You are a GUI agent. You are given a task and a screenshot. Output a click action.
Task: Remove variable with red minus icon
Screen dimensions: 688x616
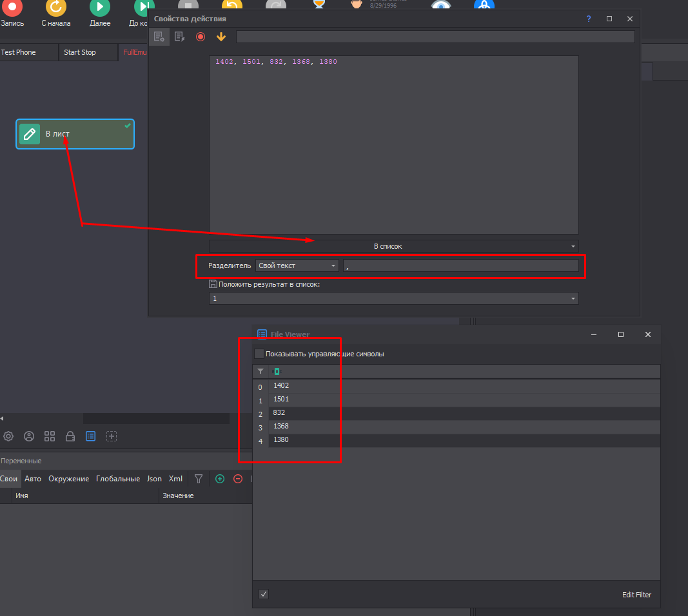238,479
